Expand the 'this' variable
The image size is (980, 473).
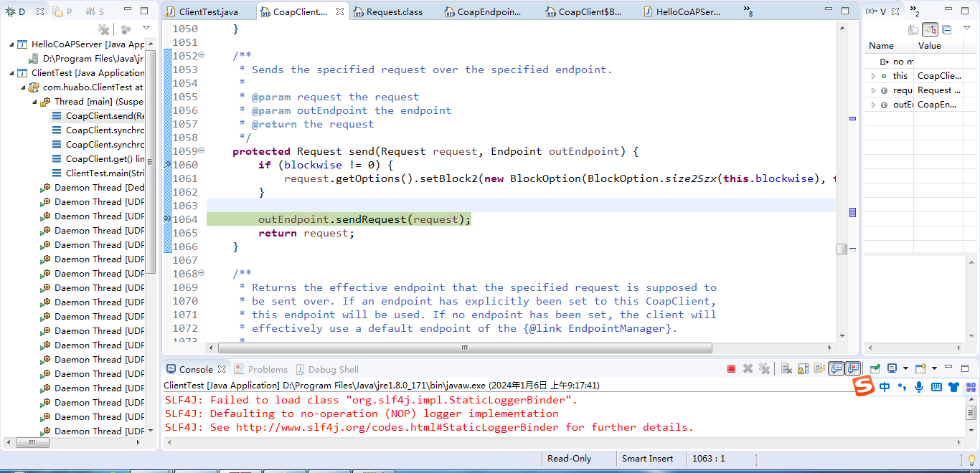pyautogui.click(x=873, y=76)
